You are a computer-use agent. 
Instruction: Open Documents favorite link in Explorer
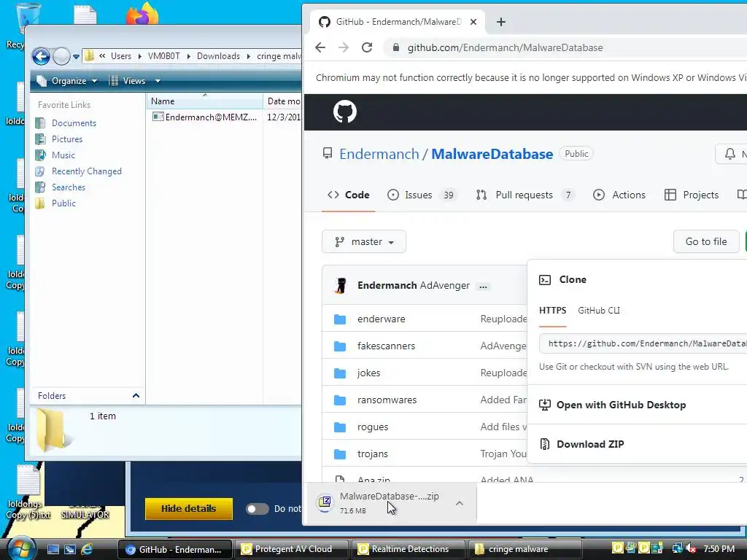point(74,123)
